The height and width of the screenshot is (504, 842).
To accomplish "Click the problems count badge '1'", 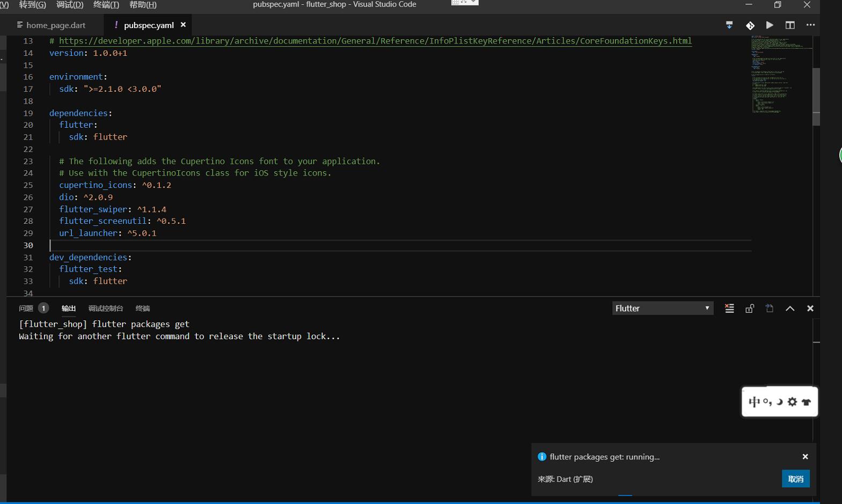I will point(43,308).
